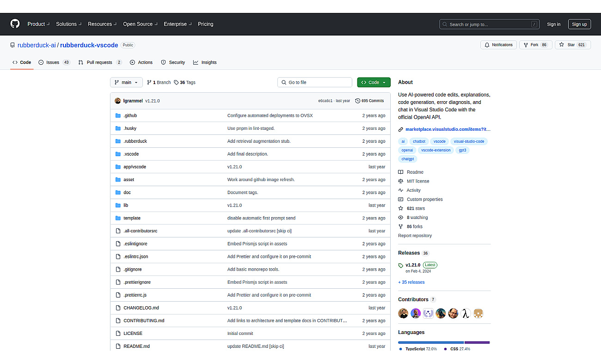The height and width of the screenshot is (364, 601).
Task: Click the Sign up button
Action: point(579,24)
